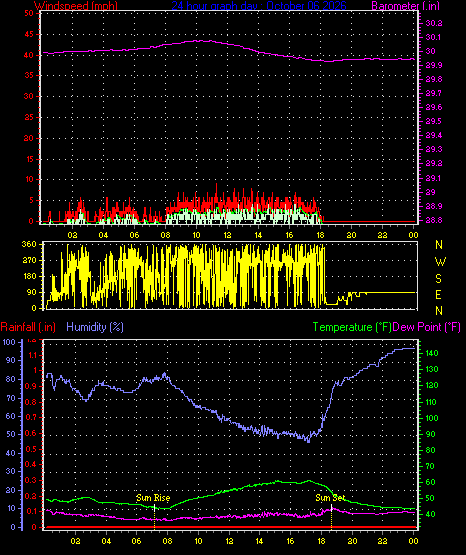Click the "29.8" barometer axis value
The image size is (466, 555).
434,79
